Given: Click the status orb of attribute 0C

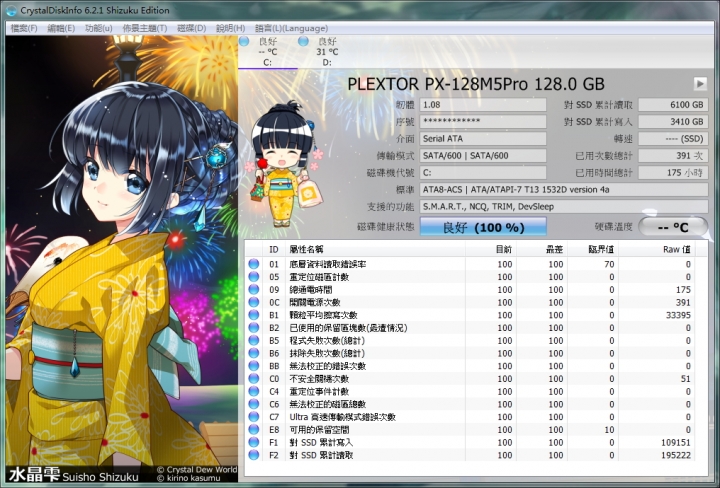Looking at the screenshot, I should click(253, 302).
